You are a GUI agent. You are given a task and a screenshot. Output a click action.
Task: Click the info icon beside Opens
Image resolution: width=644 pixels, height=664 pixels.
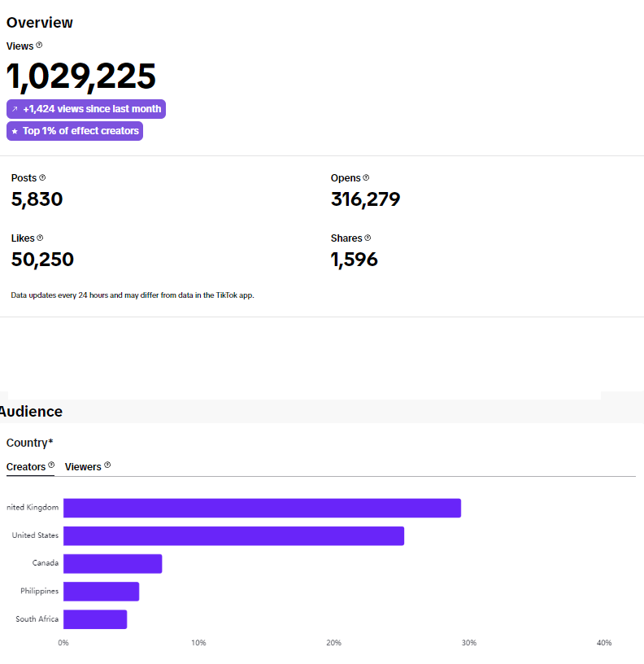tap(366, 177)
